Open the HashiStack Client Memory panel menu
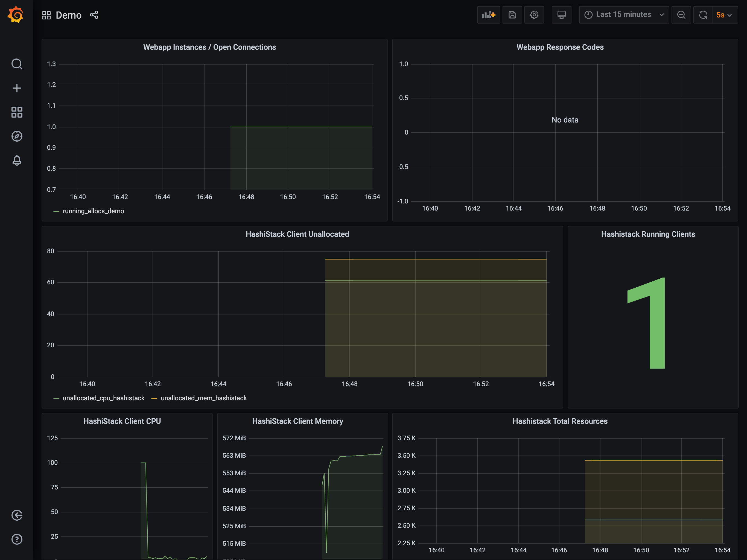The width and height of the screenshot is (747, 560). coord(297,421)
